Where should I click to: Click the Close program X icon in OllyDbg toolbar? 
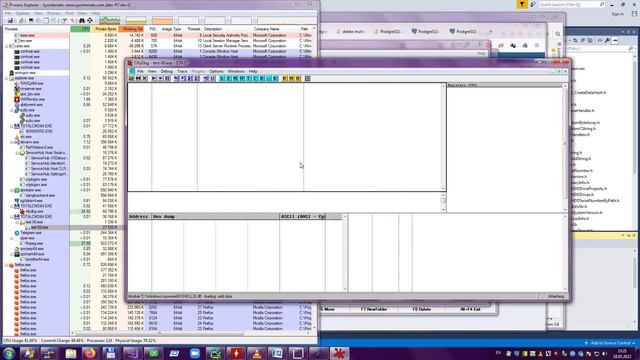point(144,78)
